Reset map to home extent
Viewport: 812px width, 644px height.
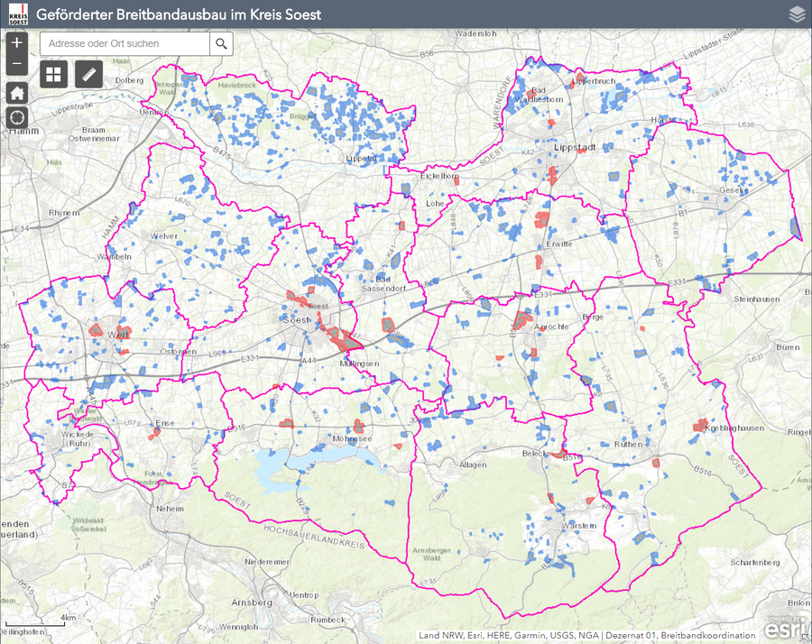tap(16, 93)
